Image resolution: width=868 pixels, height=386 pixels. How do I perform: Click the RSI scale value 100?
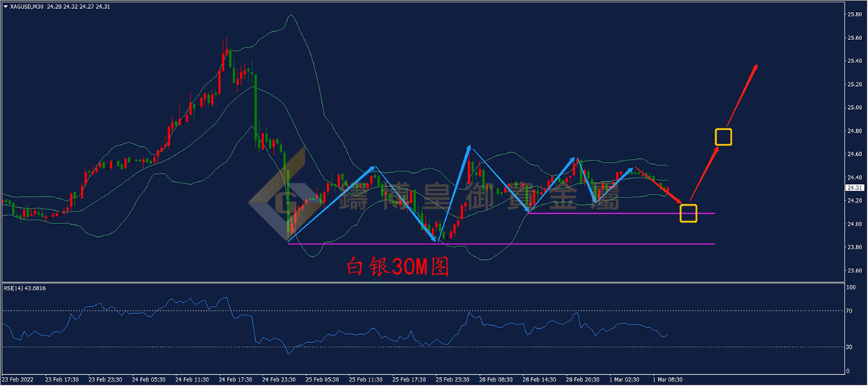click(852, 289)
